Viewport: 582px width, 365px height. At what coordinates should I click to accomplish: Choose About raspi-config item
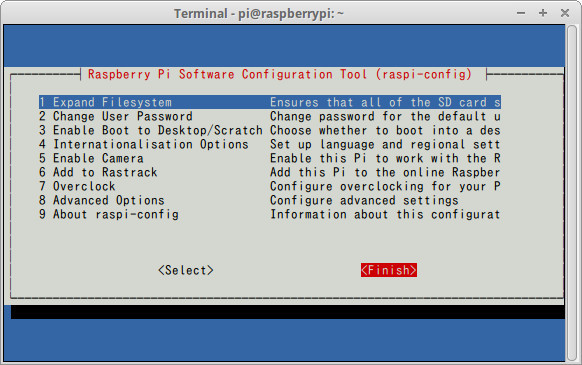pos(108,214)
